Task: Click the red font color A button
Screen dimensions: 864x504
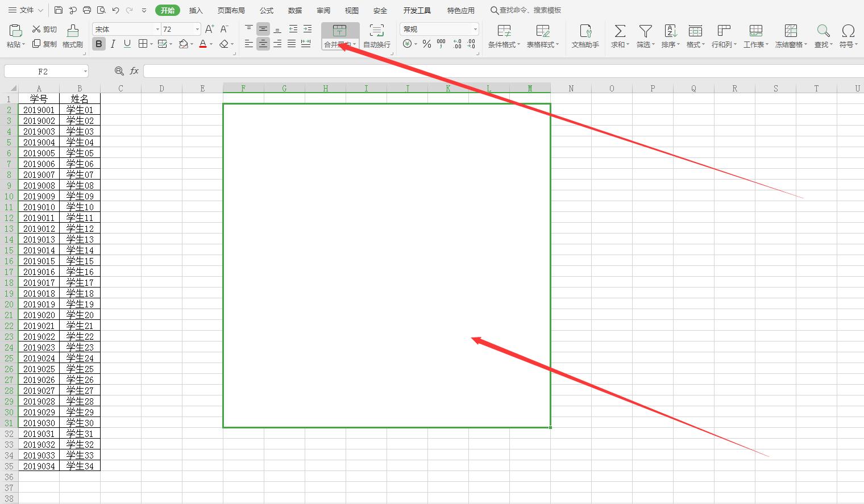Action: click(203, 44)
